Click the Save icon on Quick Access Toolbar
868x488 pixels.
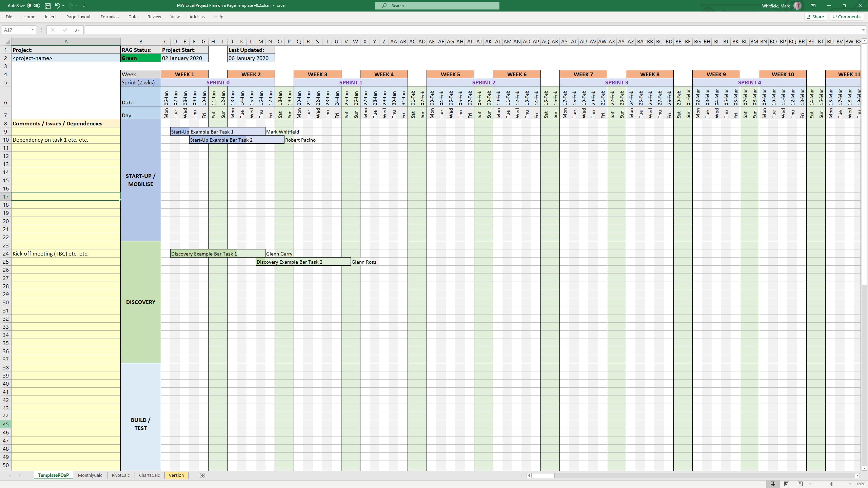[47, 5]
